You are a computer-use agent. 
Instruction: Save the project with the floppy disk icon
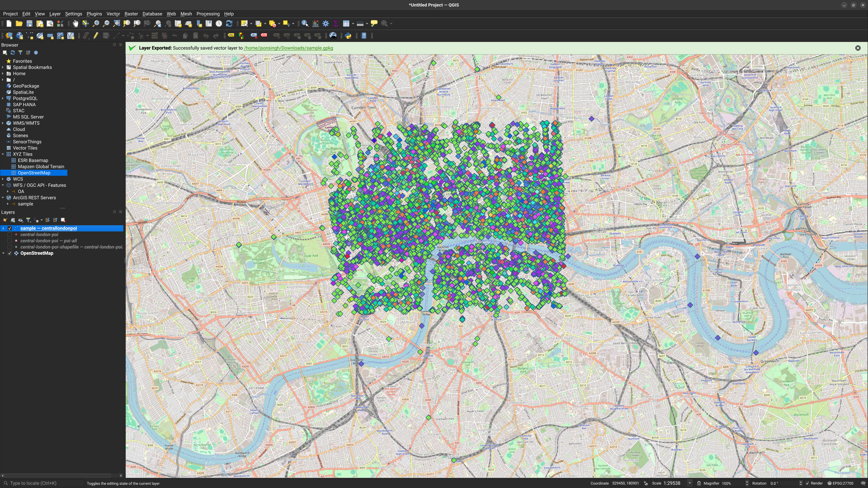point(29,23)
